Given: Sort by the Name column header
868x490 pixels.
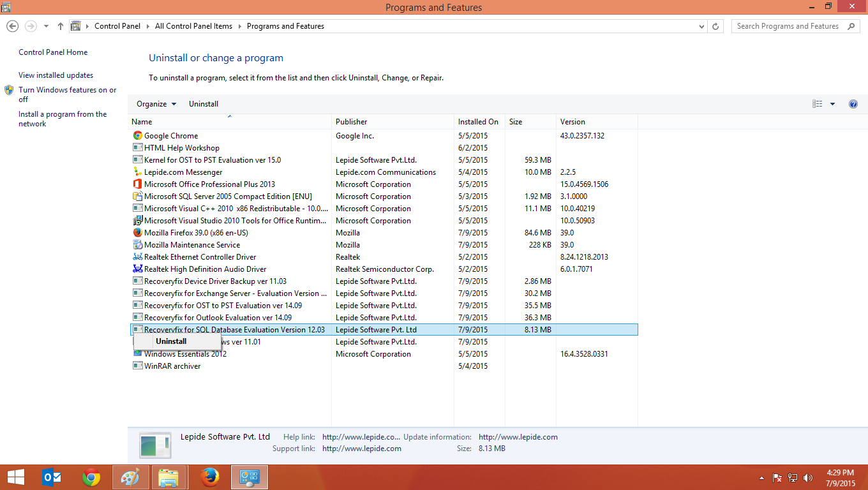Looking at the screenshot, I should tap(230, 121).
